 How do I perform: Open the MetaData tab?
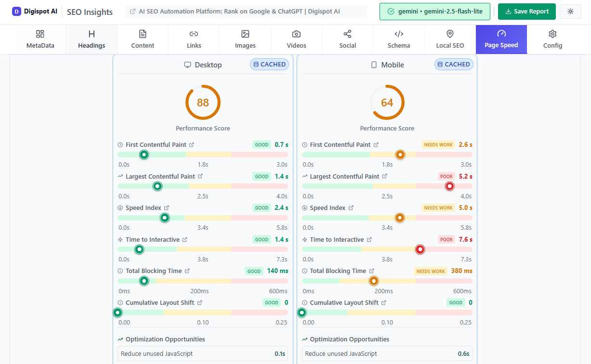[41, 39]
